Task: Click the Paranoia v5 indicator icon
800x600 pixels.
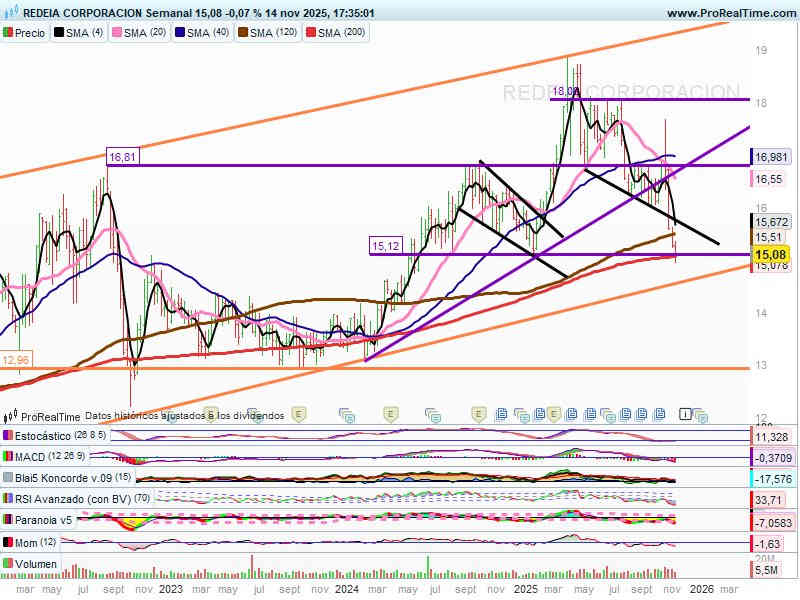Action: click(9, 520)
